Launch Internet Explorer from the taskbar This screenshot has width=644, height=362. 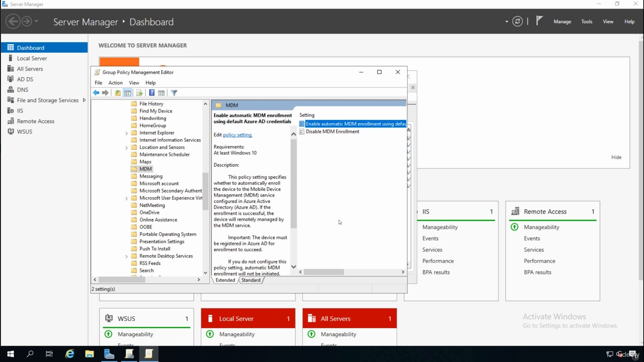pyautogui.click(x=70, y=354)
